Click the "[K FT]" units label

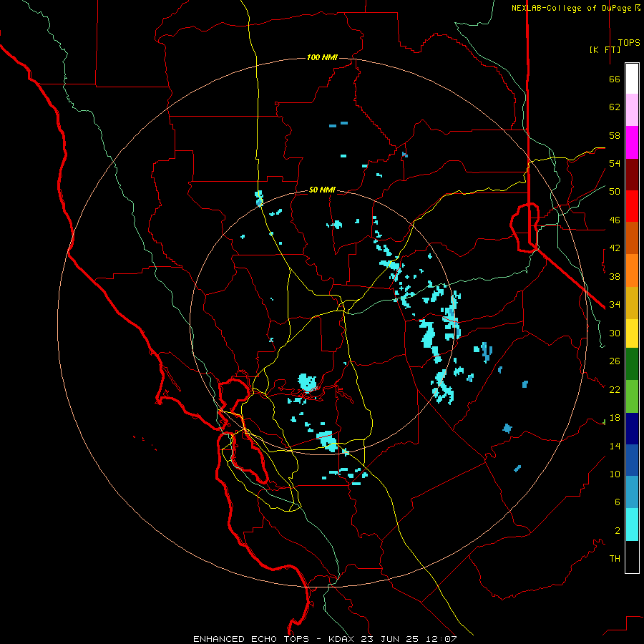[x=605, y=50]
